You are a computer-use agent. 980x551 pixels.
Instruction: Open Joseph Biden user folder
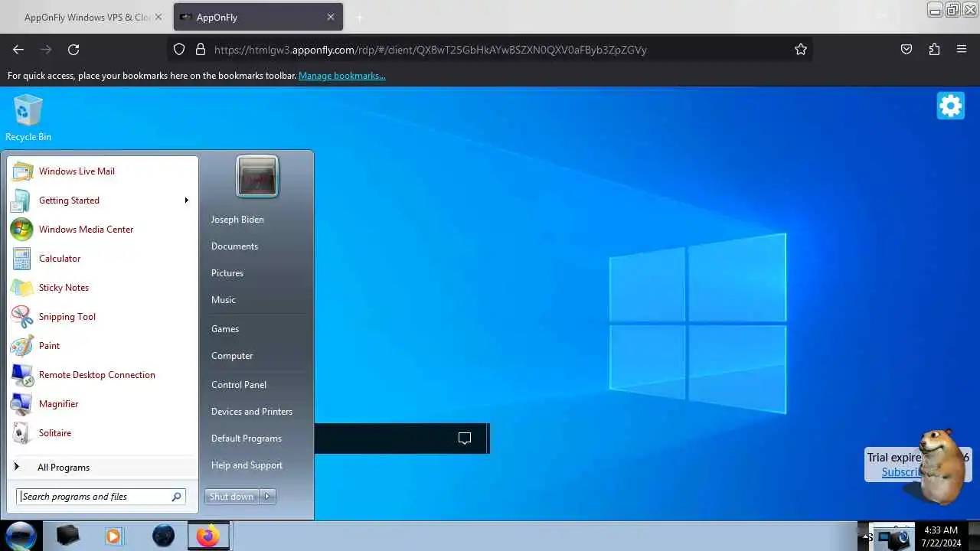(237, 220)
